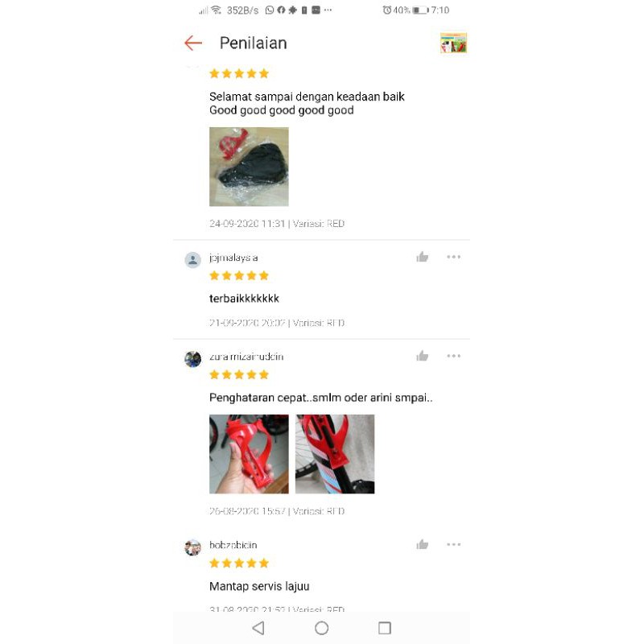
Task: Tap zura mizainuddin's profile avatar
Action: [192, 359]
